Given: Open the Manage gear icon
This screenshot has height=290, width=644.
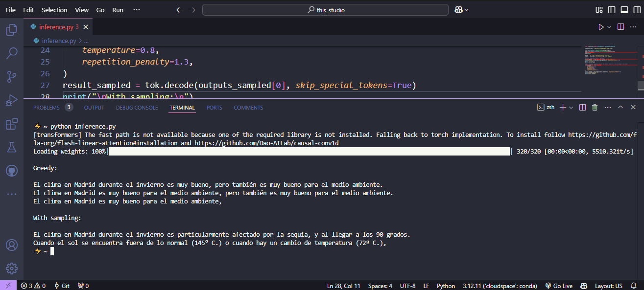Looking at the screenshot, I should pos(12,268).
